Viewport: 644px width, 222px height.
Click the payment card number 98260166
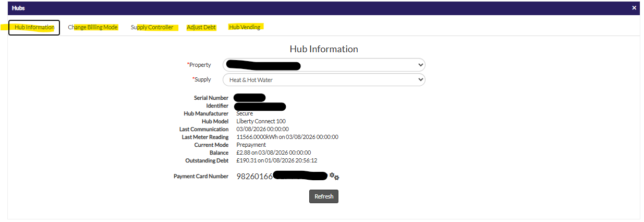[254, 177]
